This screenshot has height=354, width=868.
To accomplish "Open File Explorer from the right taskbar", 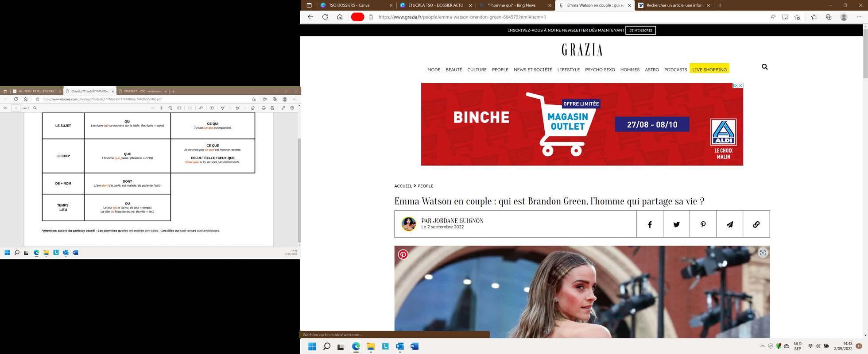I will click(371, 346).
